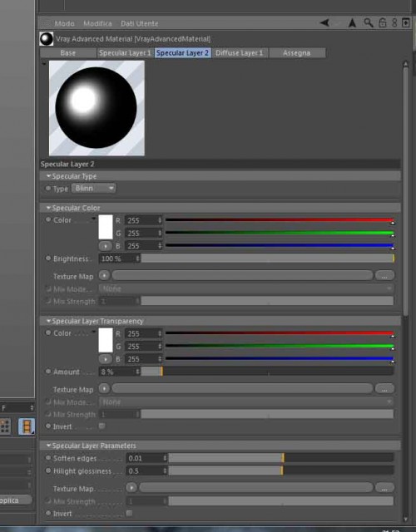Click the new Attribute Manager plus icon
The image size is (416, 532).
[x=406, y=22]
